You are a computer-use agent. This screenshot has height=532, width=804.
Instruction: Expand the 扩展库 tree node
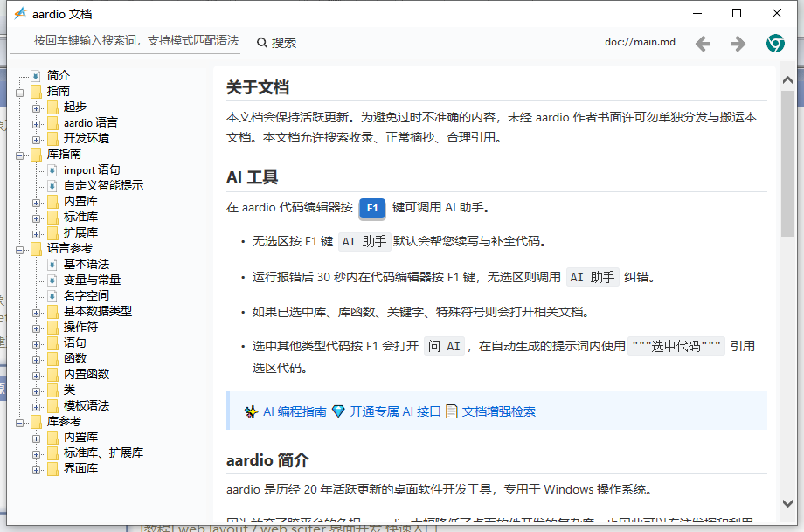click(x=36, y=234)
